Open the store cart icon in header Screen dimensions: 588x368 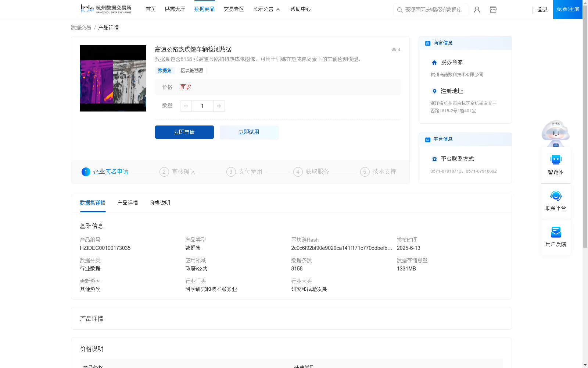click(x=493, y=10)
